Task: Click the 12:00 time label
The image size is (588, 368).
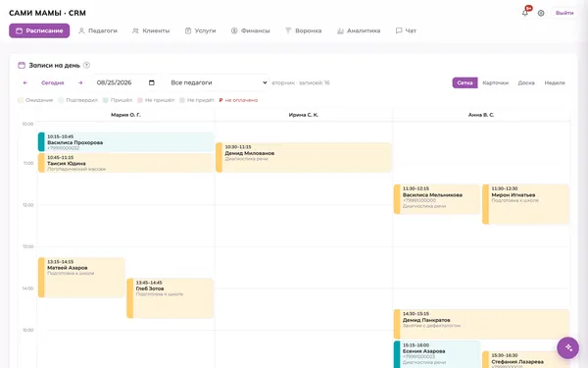Action: pyautogui.click(x=27, y=205)
